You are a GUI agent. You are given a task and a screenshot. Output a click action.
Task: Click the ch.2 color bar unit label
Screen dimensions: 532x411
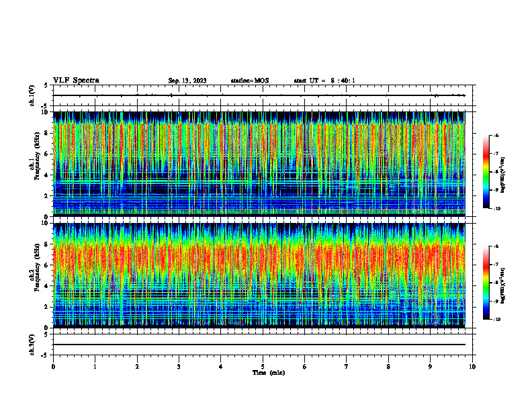coord(502,286)
